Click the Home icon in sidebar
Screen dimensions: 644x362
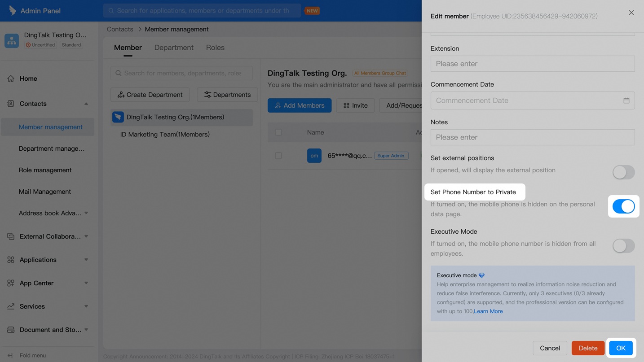click(x=11, y=79)
